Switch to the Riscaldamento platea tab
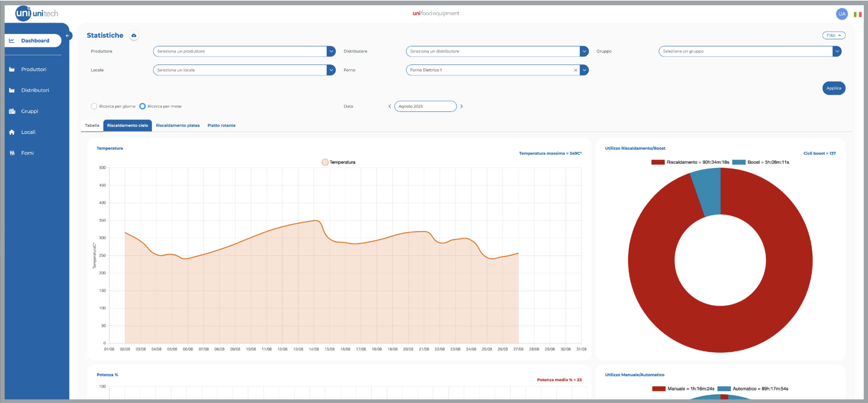Screen dimensions: 868x403 pos(177,126)
